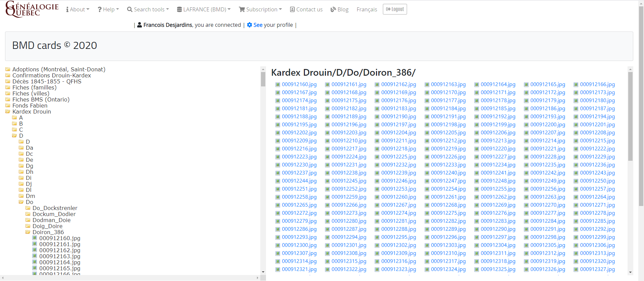644x281 pixels.
Task: Expand folder C in the tree
Action: (21, 130)
